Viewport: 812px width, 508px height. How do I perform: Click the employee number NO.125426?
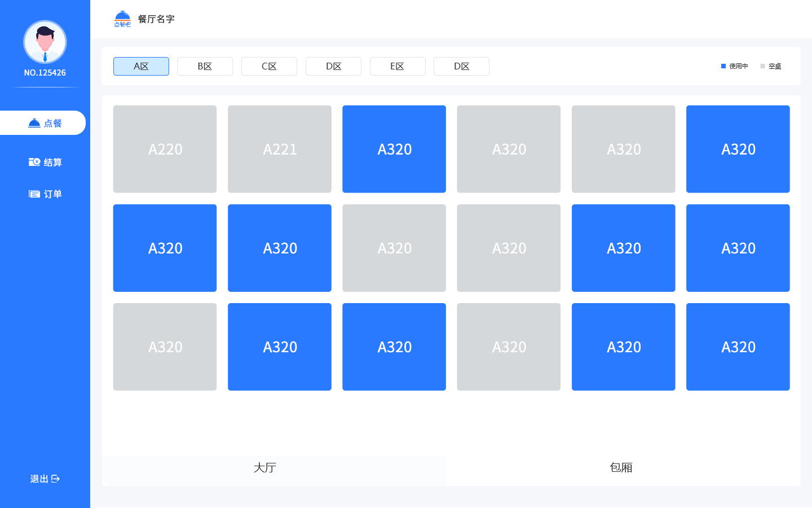[45, 73]
